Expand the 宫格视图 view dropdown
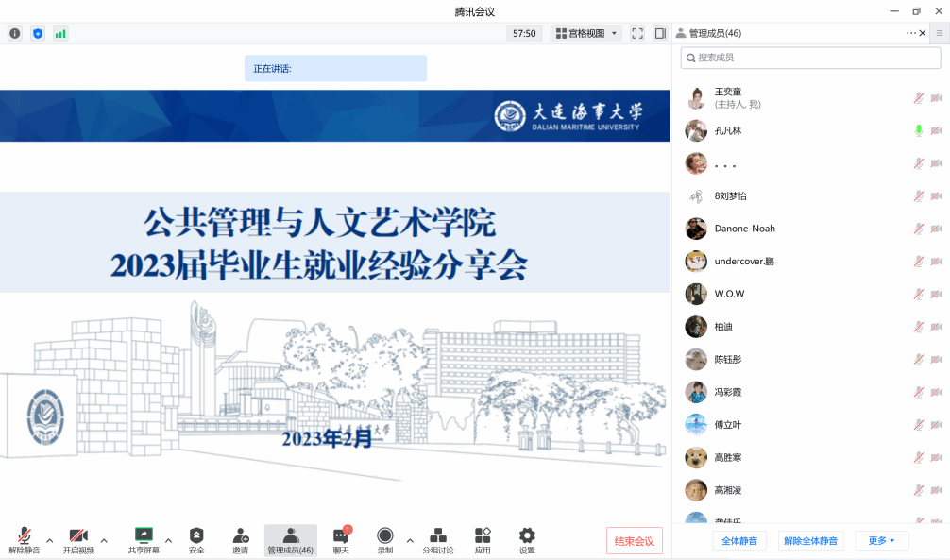 tap(586, 33)
